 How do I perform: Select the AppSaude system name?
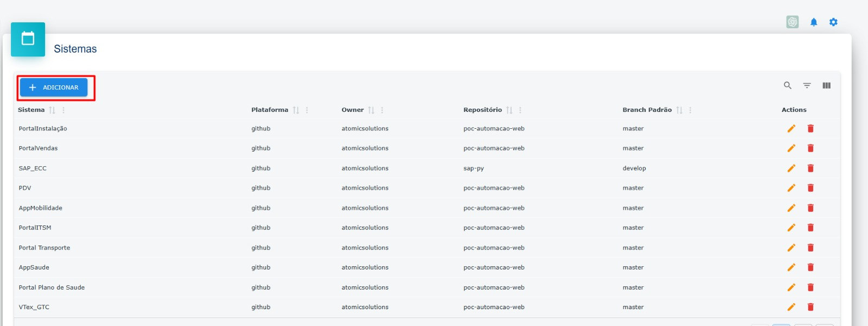[34, 267]
